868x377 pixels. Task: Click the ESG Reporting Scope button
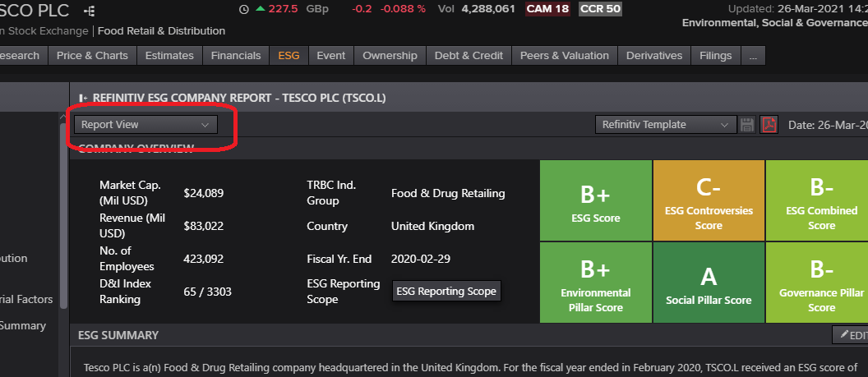pyautogui.click(x=446, y=291)
